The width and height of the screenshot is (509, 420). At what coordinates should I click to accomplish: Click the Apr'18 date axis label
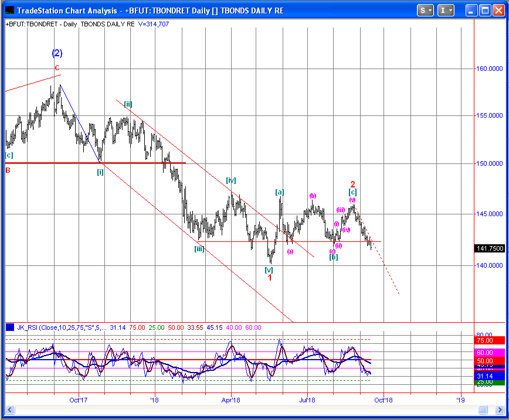231,400
